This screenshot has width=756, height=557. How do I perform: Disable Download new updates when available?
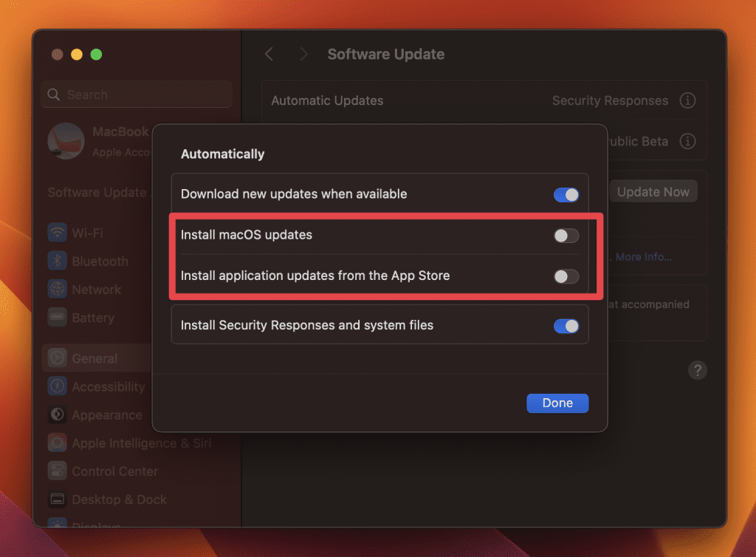click(x=566, y=194)
